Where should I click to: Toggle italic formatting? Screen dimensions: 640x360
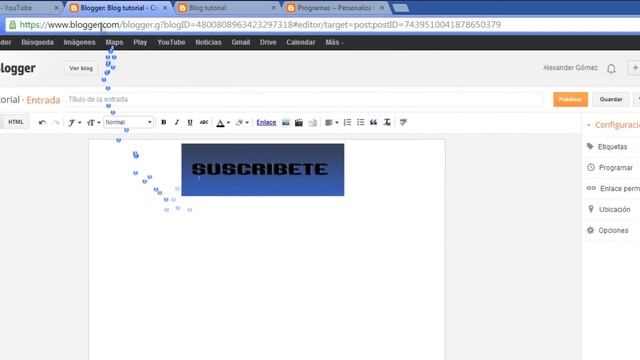coord(177,122)
